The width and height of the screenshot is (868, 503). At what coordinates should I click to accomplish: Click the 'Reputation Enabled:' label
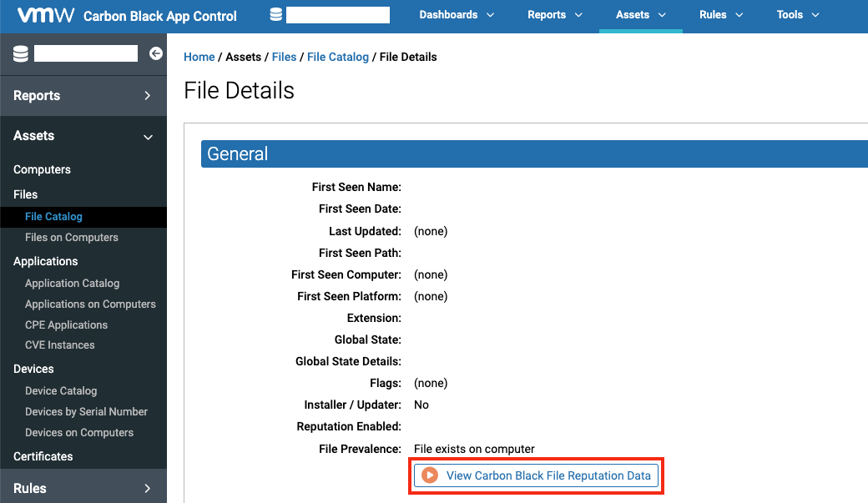pyautogui.click(x=349, y=426)
